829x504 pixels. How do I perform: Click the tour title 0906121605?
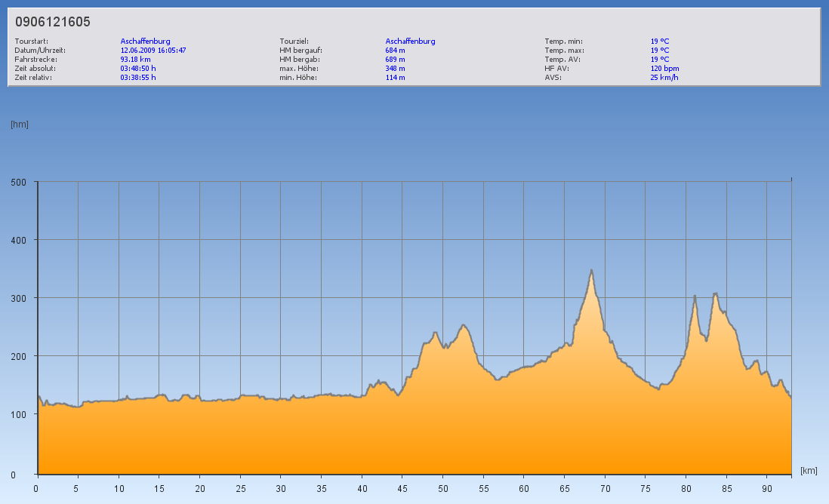click(x=53, y=22)
